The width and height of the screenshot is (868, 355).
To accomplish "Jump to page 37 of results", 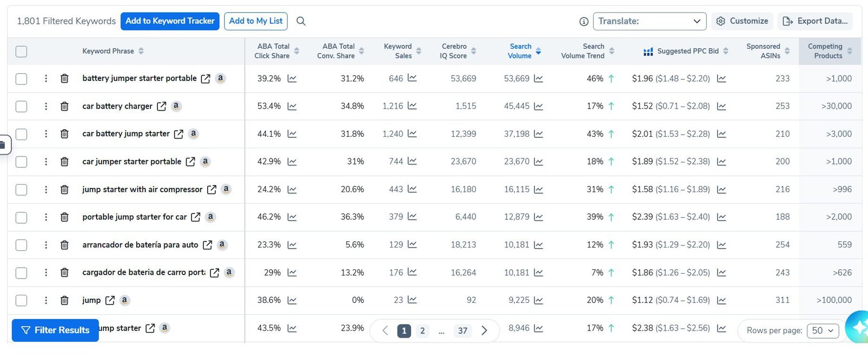I will click(463, 331).
